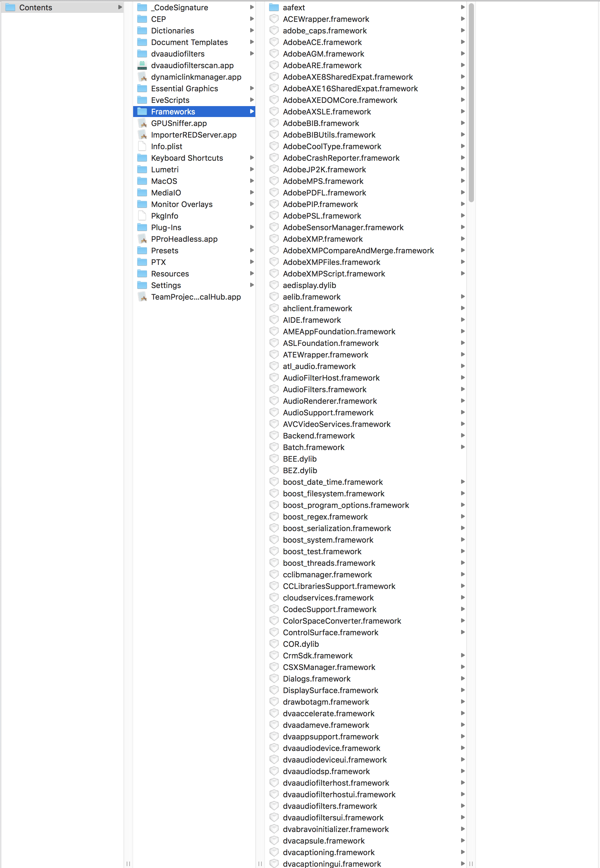This screenshot has width=600, height=868.
Task: Click the Lumetri folder icon
Action: click(142, 169)
